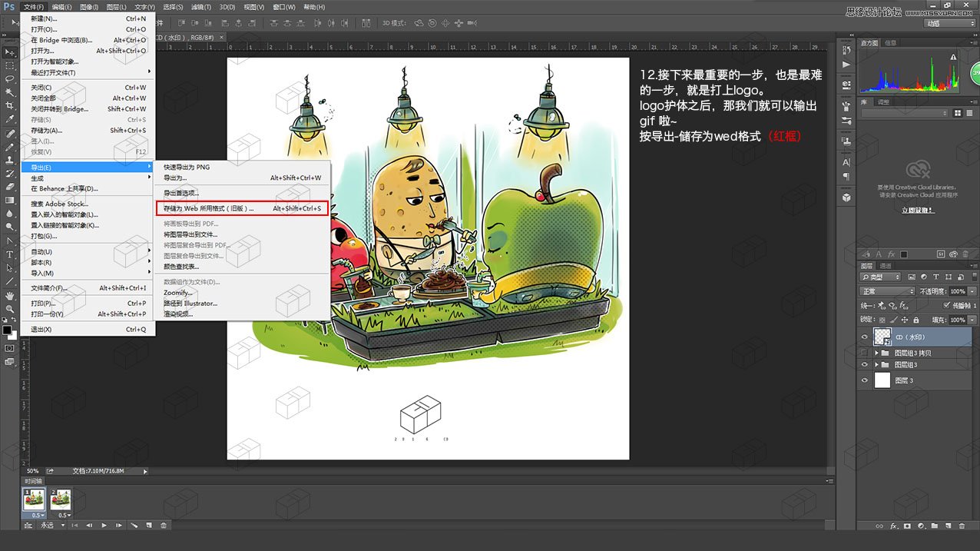980x551 pixels.
Task: Delete the selected frame using the trash icon
Action: pyautogui.click(x=164, y=525)
